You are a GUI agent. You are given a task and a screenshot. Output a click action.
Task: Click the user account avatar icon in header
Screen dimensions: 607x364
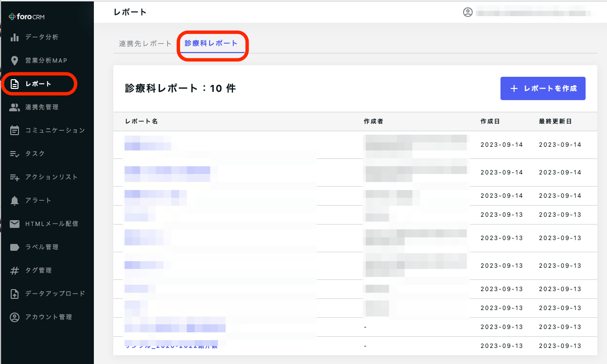(468, 12)
